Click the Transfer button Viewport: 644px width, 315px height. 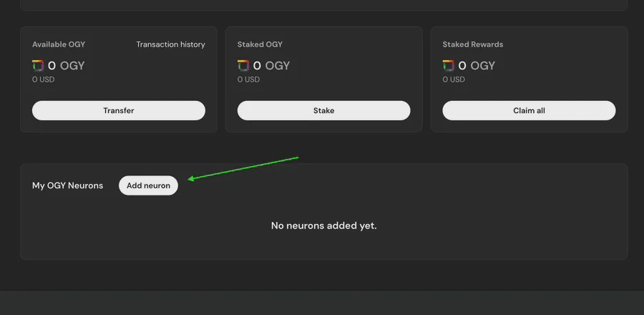pos(119,110)
